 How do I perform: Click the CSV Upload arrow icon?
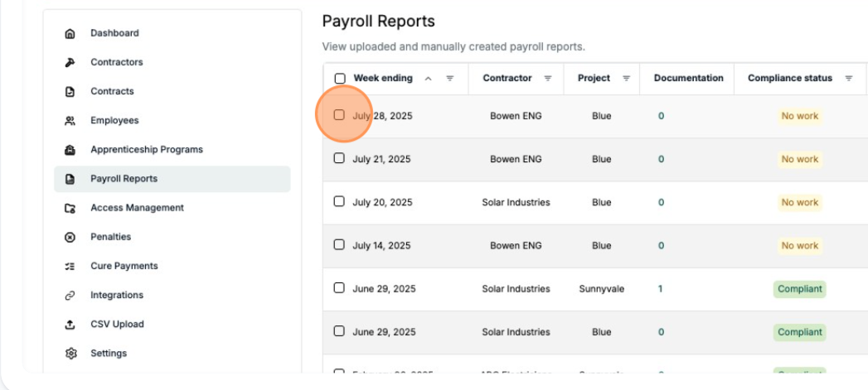(70, 325)
